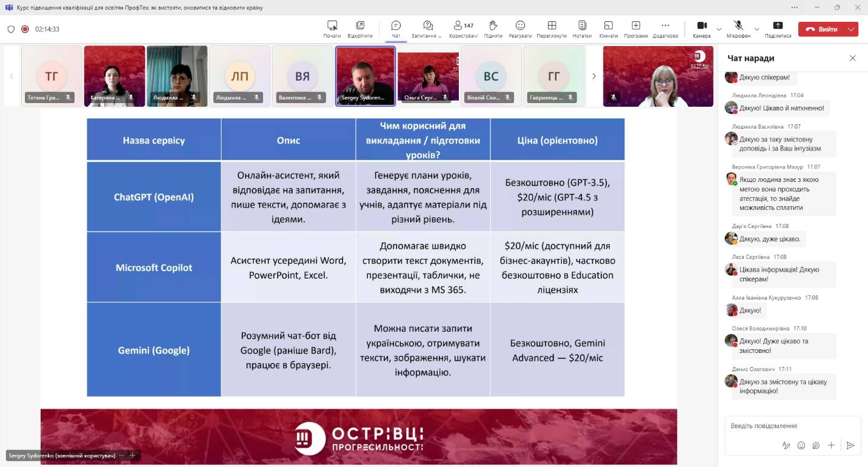This screenshot has width=868, height=467.
Task: Open the emoji picker in chat box
Action: [801, 445]
